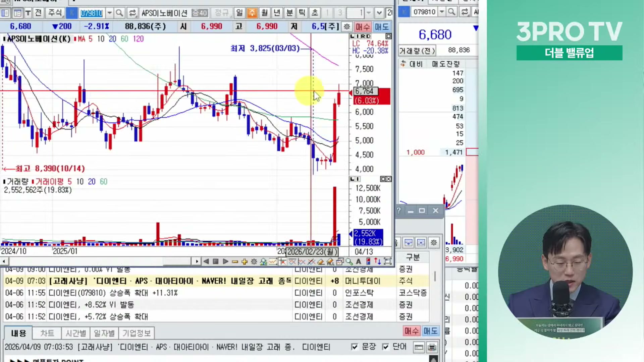Switch chart to 일 daily period
Viewport: 644px width, 362px height.
click(239, 13)
